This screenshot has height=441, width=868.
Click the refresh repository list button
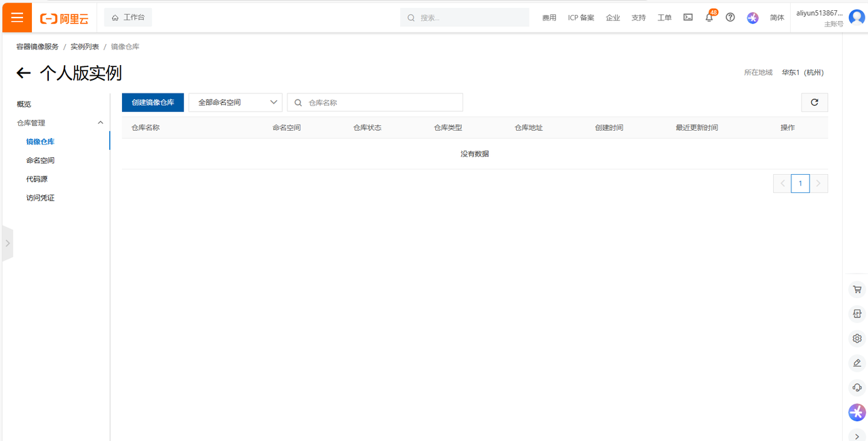tap(814, 102)
